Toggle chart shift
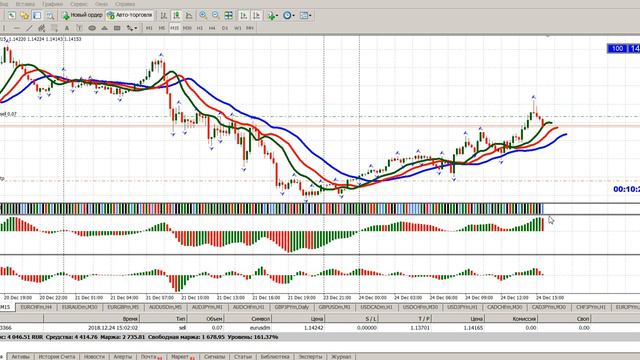 [257, 16]
